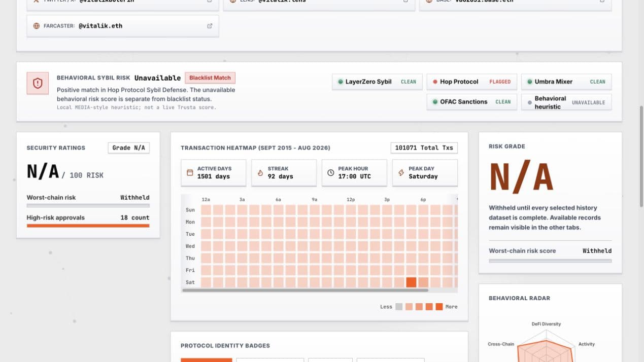Screen dimensions: 644x362
Task: Click 'Withheld' in Security Ratings card
Action: (x=135, y=198)
